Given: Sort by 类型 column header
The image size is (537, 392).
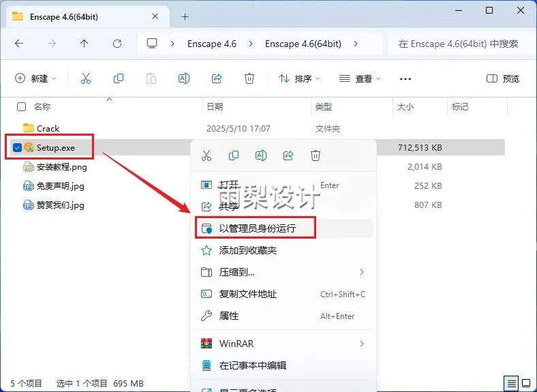Looking at the screenshot, I should [x=324, y=106].
